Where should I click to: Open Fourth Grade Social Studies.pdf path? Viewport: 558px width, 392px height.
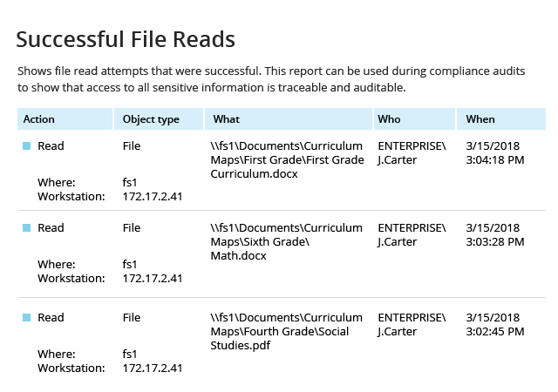tap(287, 331)
